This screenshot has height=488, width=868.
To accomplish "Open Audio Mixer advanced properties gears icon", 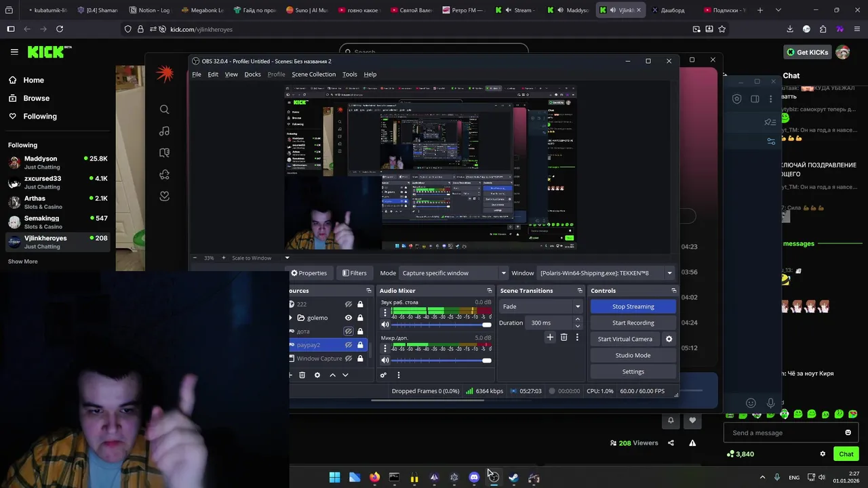I will [x=383, y=375].
